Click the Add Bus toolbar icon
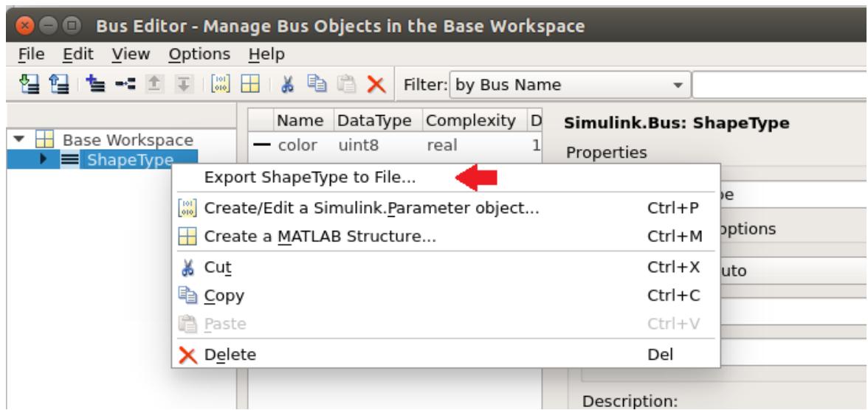The image size is (868, 410). 98,85
